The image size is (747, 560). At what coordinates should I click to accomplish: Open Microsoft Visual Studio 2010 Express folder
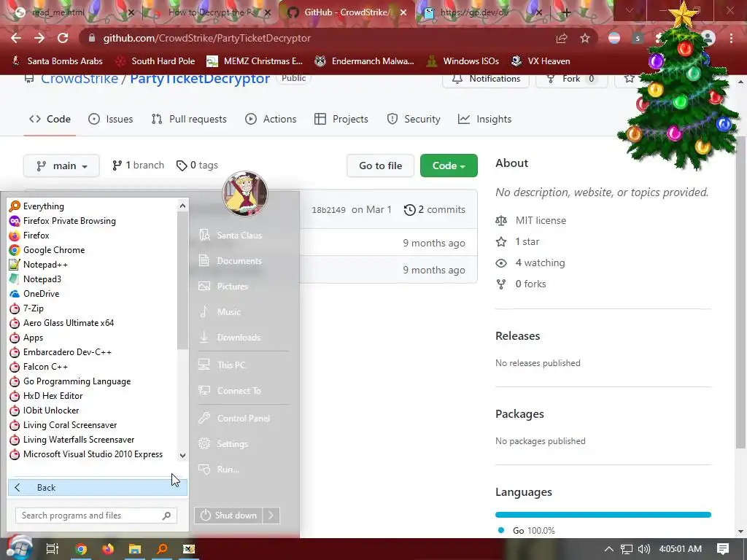pos(86,454)
